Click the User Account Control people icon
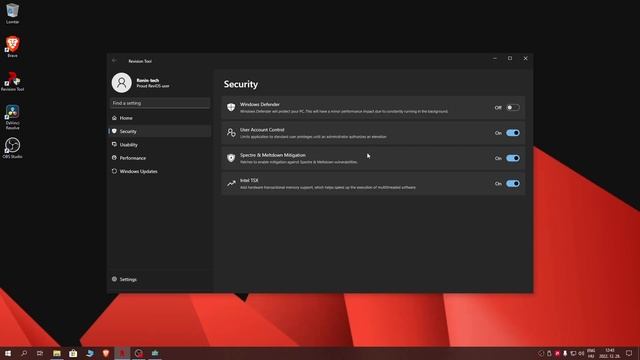Screen dimensions: 640x360 tap(231, 133)
